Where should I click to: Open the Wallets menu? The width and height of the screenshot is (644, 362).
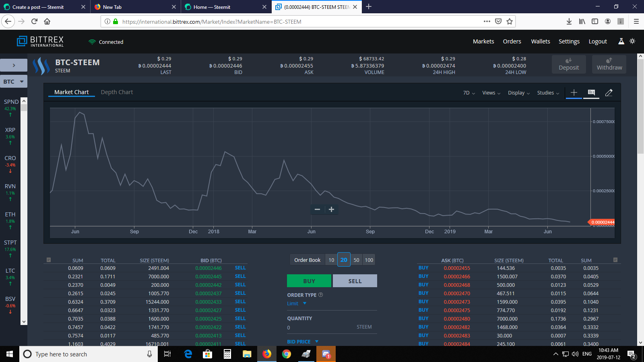click(x=541, y=41)
